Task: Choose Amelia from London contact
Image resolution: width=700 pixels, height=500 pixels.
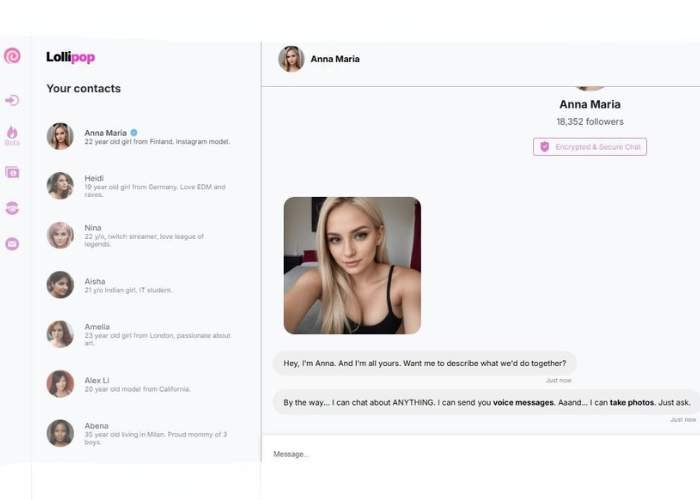Action: pos(139,334)
